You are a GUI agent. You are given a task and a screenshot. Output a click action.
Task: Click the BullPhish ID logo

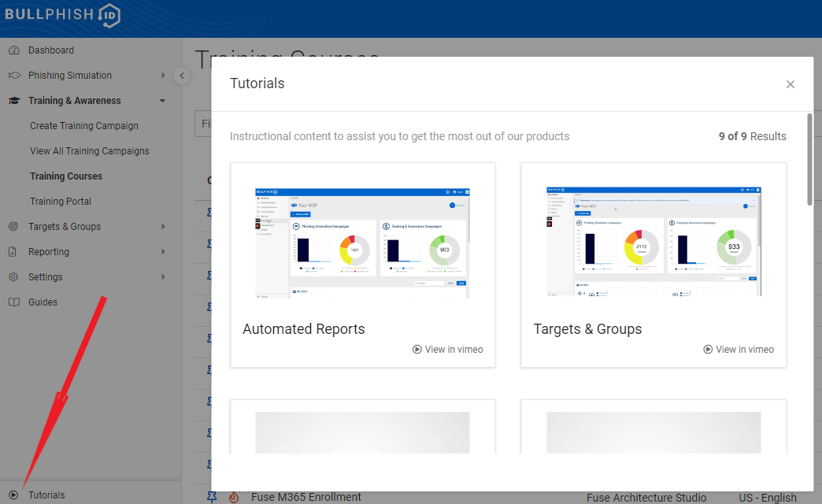(63, 15)
